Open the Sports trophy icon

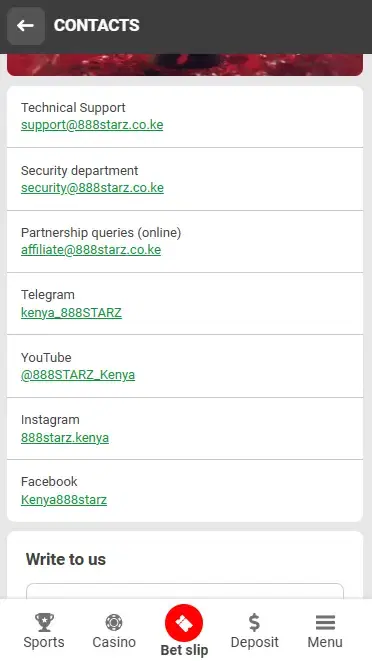44,622
